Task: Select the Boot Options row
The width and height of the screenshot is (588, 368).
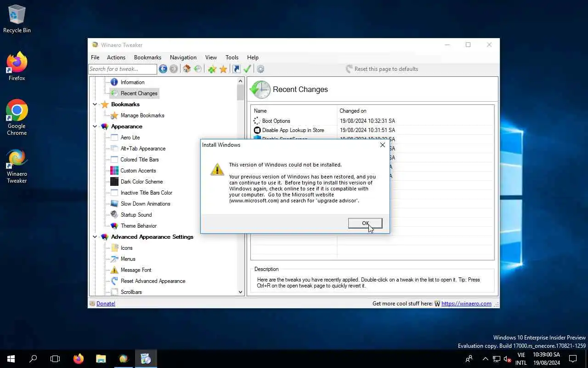Action: point(373,121)
